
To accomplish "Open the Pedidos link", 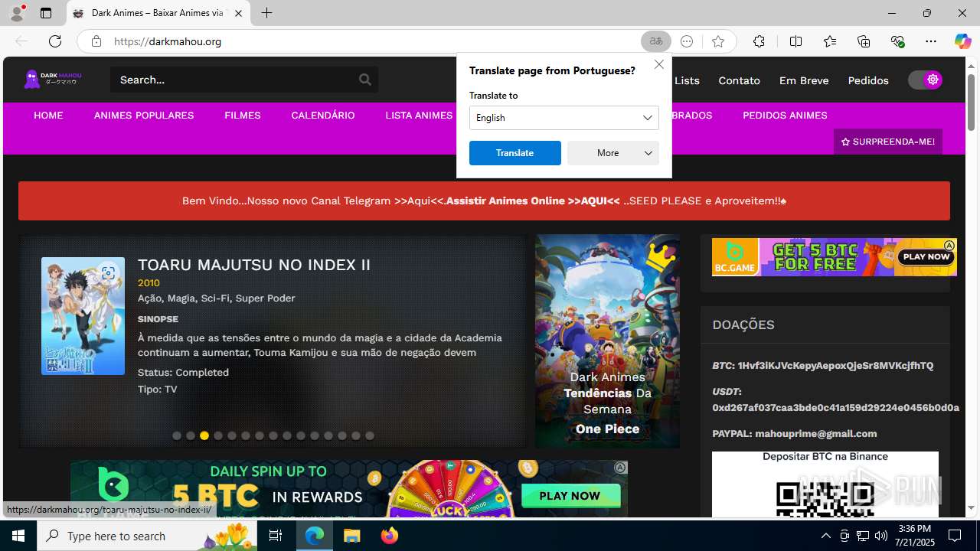I will (x=868, y=80).
